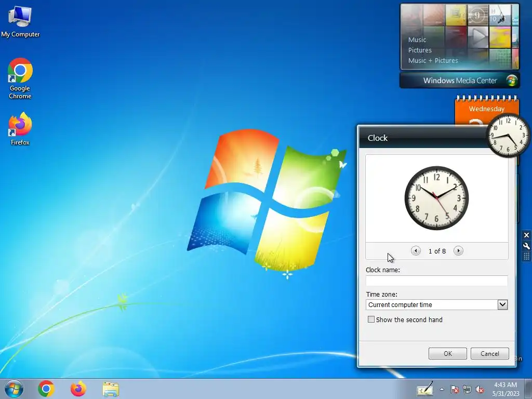Select the Show Desktop button on the taskbar edge
532x399 pixels.
pyautogui.click(x=528, y=389)
